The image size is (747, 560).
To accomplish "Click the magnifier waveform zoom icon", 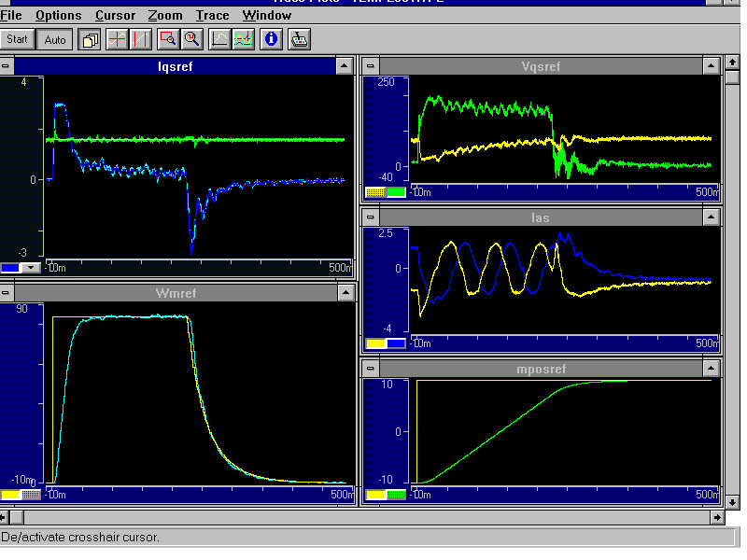I will pyautogui.click(x=192, y=39).
